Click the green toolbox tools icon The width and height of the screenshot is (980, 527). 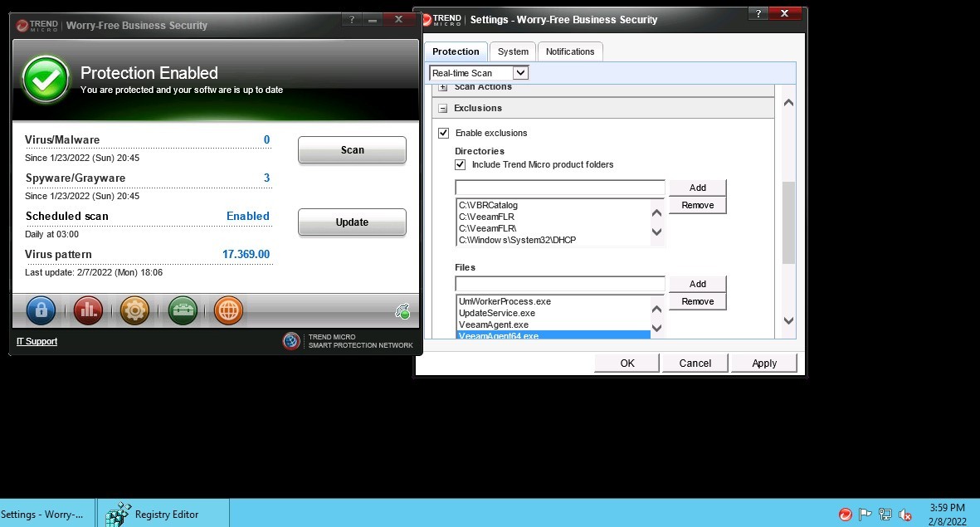click(182, 310)
